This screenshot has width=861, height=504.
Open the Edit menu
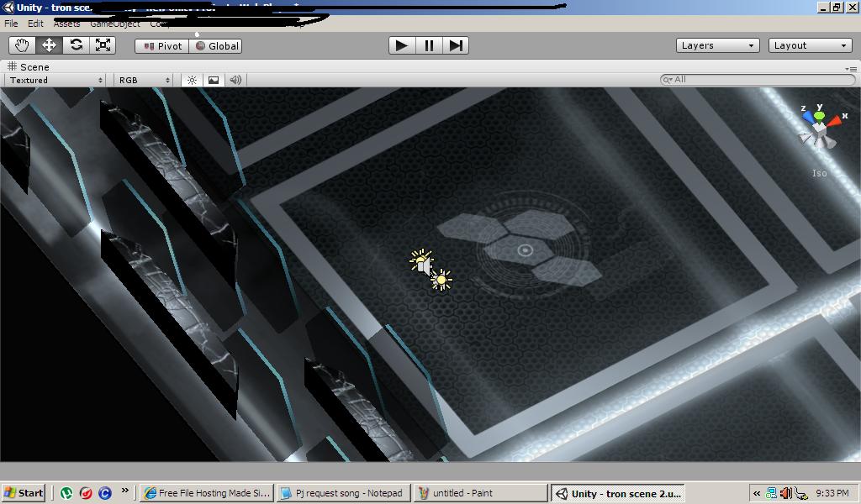[x=35, y=24]
